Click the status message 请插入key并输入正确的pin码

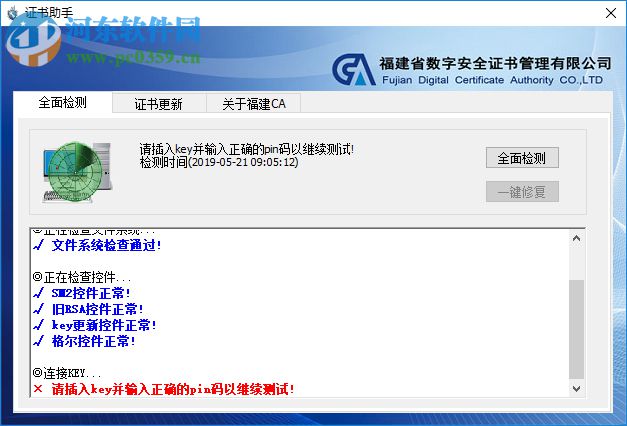pos(247,149)
